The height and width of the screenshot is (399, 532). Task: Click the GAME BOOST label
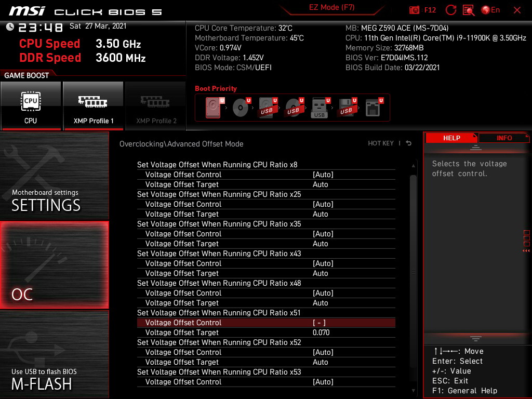26,75
